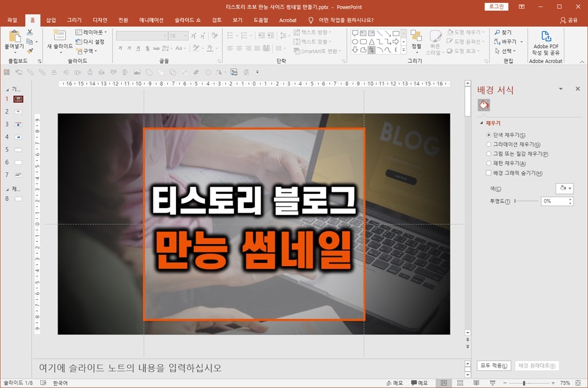This screenshot has width=588, height=388.
Task: Click the lightbulb Tell Me icon
Action: click(311, 20)
